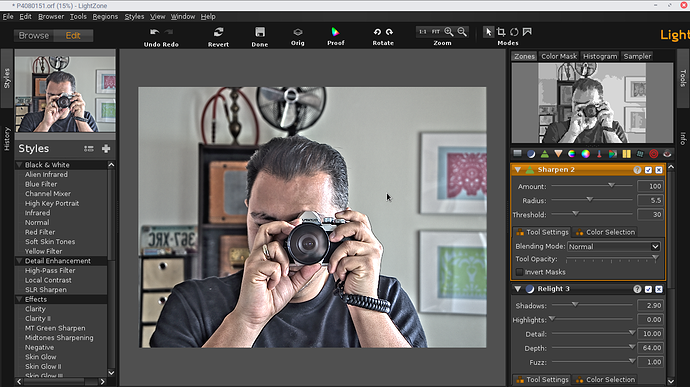Select the Region mode tool
Screen dimensions: 690x387
[x=527, y=32]
